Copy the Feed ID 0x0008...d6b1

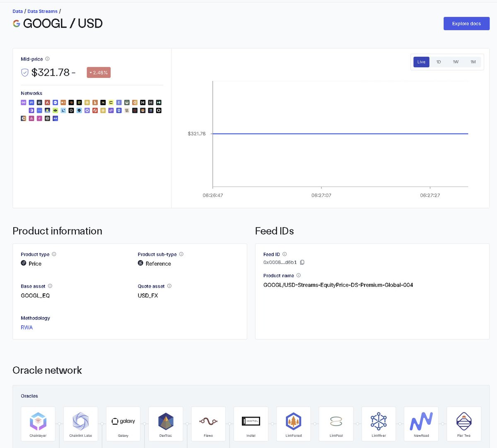(x=302, y=262)
